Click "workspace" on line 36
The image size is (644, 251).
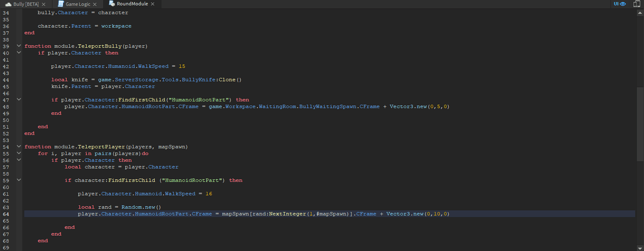tap(116, 26)
